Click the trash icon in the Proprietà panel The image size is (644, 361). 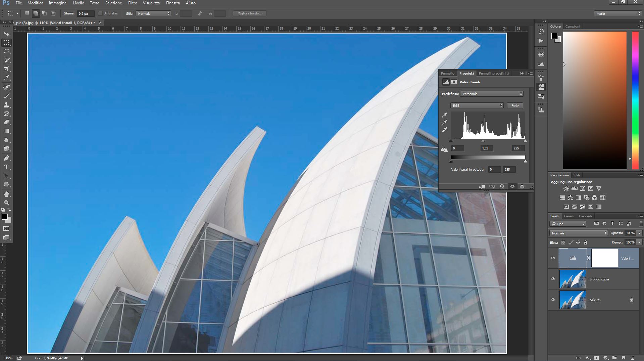pos(522,187)
